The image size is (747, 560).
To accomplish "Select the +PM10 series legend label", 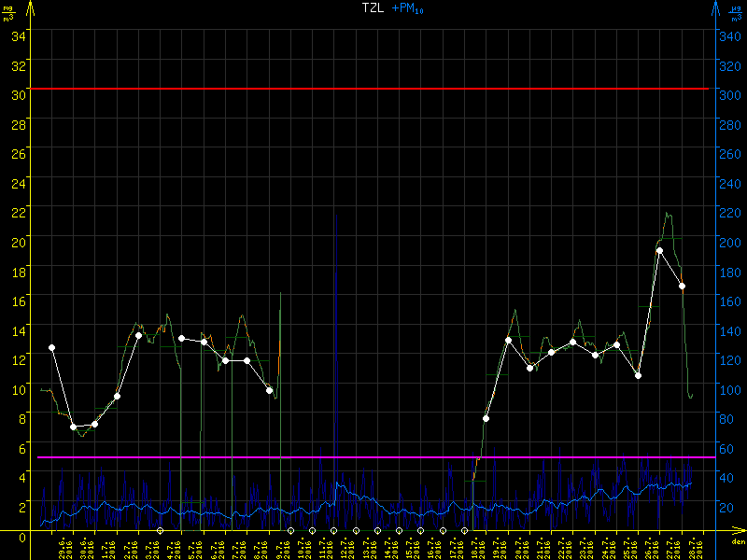I will 407,7.
